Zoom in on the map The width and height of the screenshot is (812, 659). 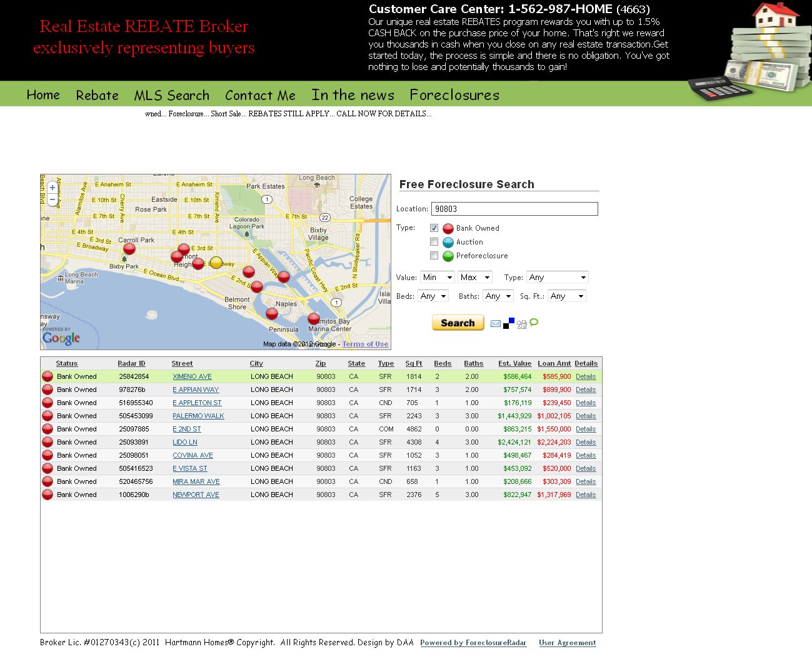pyautogui.click(x=53, y=188)
